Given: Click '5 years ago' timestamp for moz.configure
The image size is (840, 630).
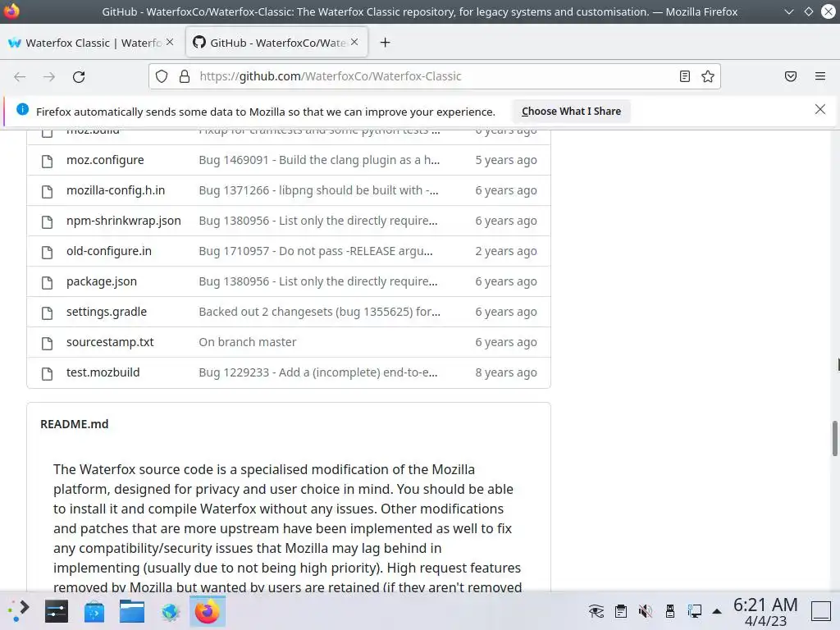Looking at the screenshot, I should coord(505,160).
